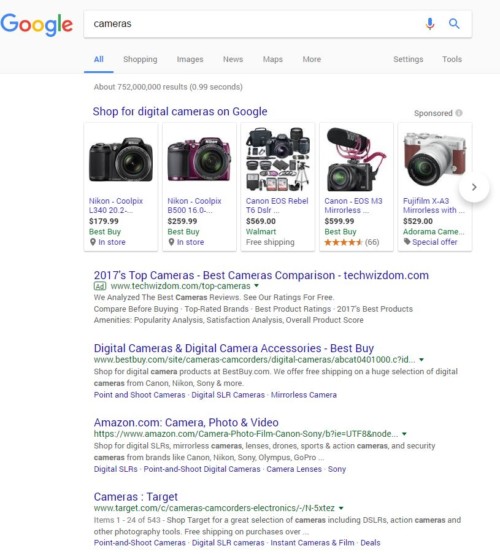The height and width of the screenshot is (554, 500).
Task: Open the Nikon Coolpix L340 product image
Action: [x=121, y=160]
